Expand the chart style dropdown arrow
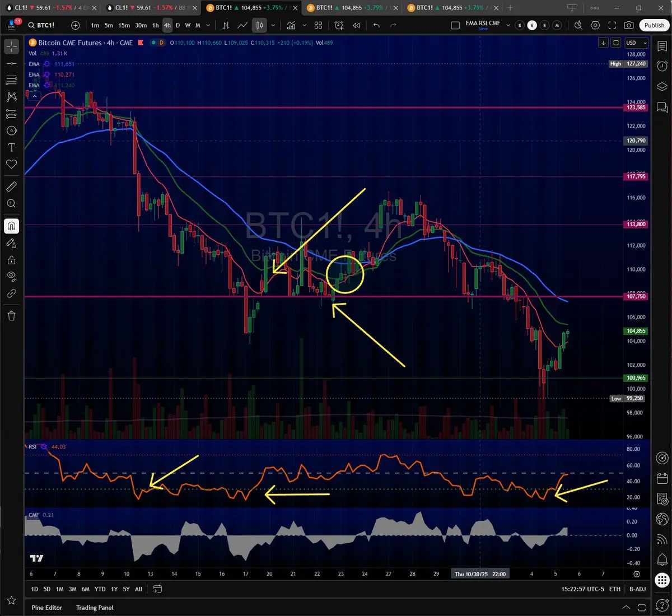 (x=273, y=25)
